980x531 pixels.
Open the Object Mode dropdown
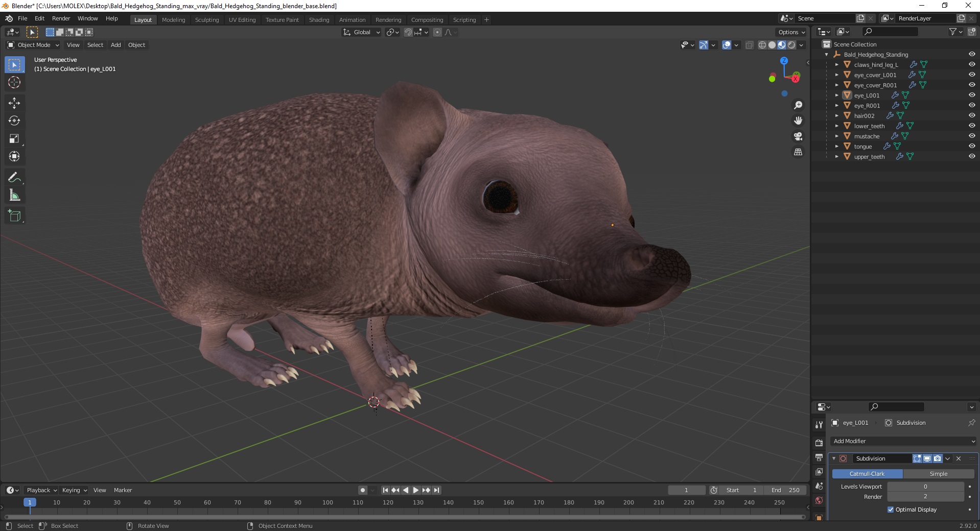click(x=33, y=45)
